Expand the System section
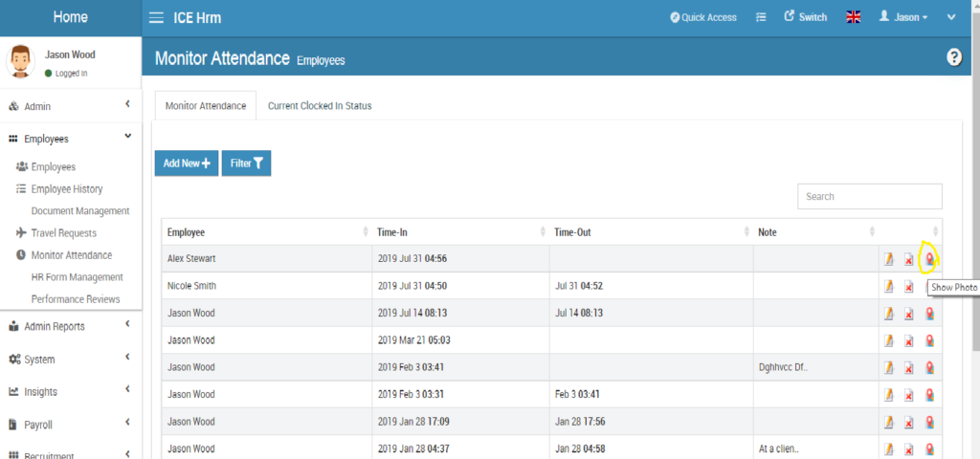This screenshot has width=980, height=459. (71, 360)
